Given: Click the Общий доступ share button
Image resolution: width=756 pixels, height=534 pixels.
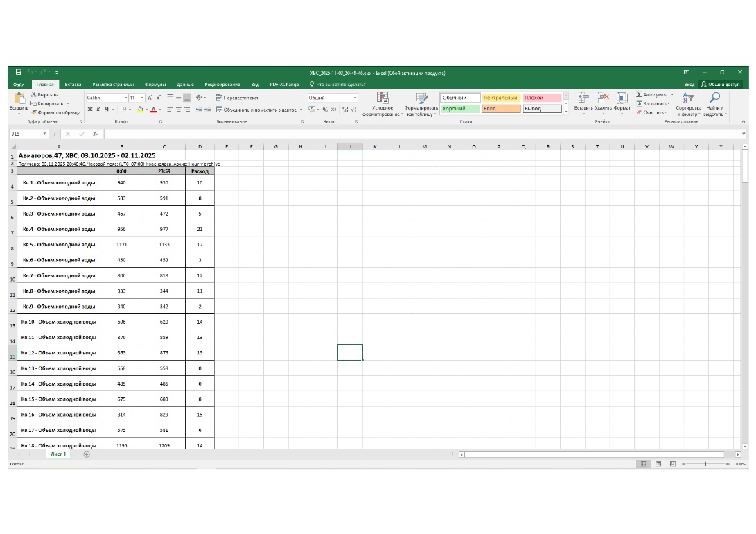Looking at the screenshot, I should [721, 84].
